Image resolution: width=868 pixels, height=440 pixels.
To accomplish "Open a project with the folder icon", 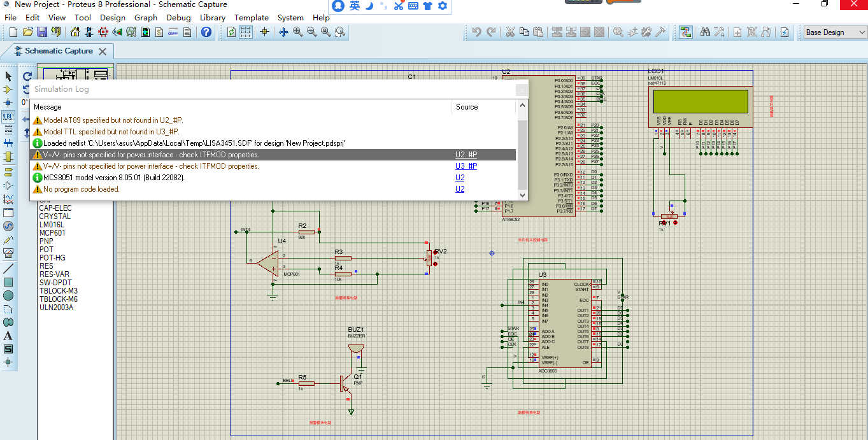I will tap(27, 32).
